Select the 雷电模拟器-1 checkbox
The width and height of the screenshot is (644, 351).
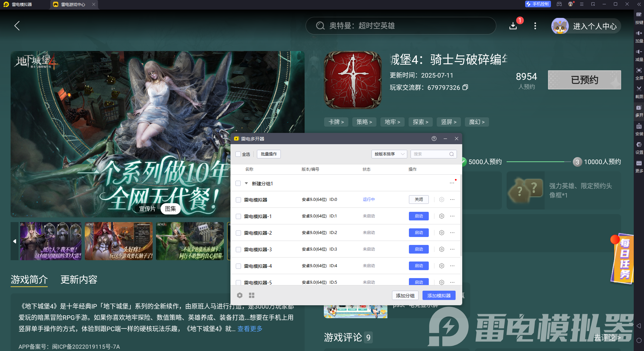tap(238, 216)
